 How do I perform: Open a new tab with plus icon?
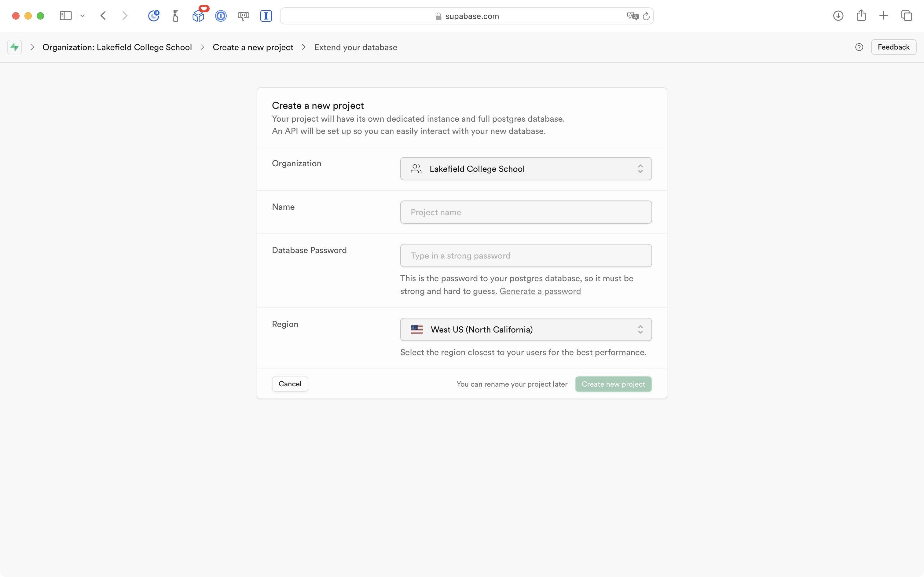tap(884, 16)
